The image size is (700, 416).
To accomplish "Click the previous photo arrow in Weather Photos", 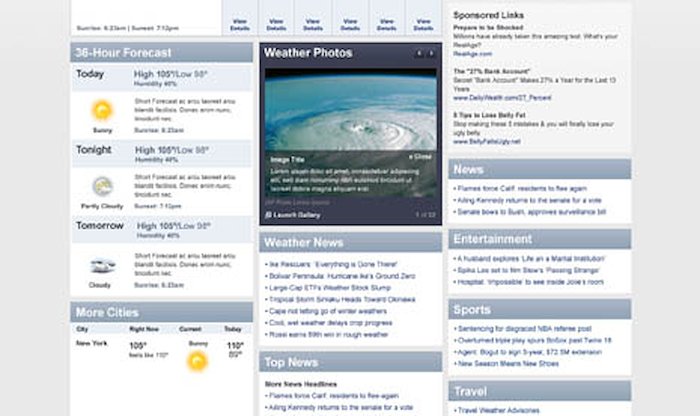I will coord(419,53).
